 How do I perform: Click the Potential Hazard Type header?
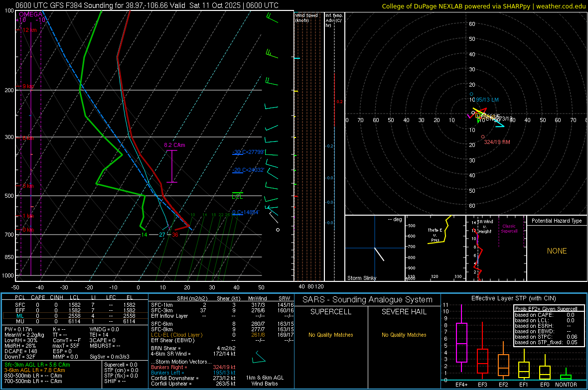(x=557, y=221)
